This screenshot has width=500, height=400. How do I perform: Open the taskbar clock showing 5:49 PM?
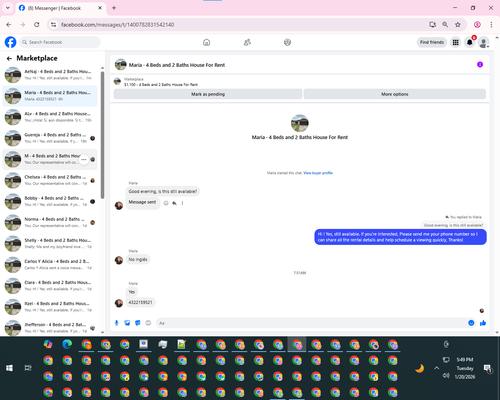[x=465, y=368]
